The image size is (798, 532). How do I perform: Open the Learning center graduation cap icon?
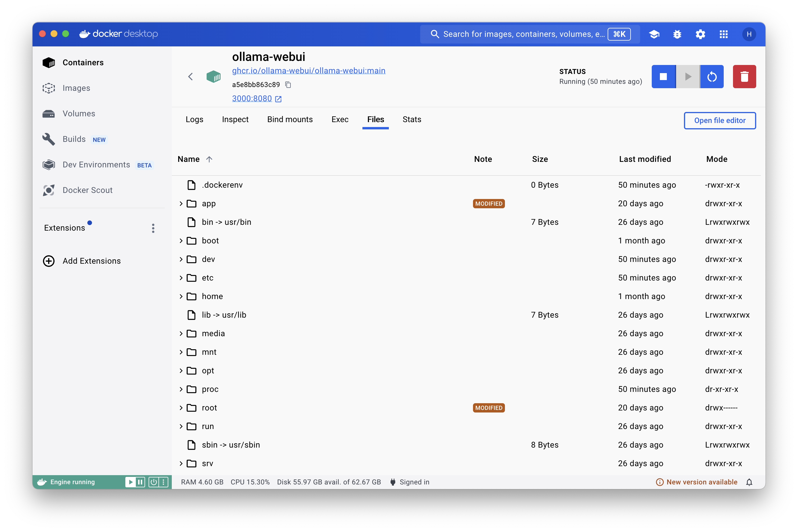click(x=654, y=34)
